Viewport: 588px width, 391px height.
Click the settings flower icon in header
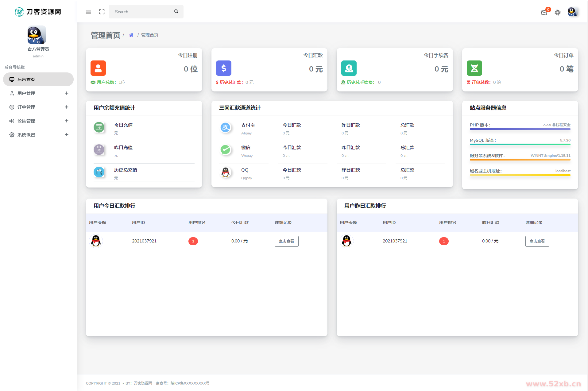[558, 13]
